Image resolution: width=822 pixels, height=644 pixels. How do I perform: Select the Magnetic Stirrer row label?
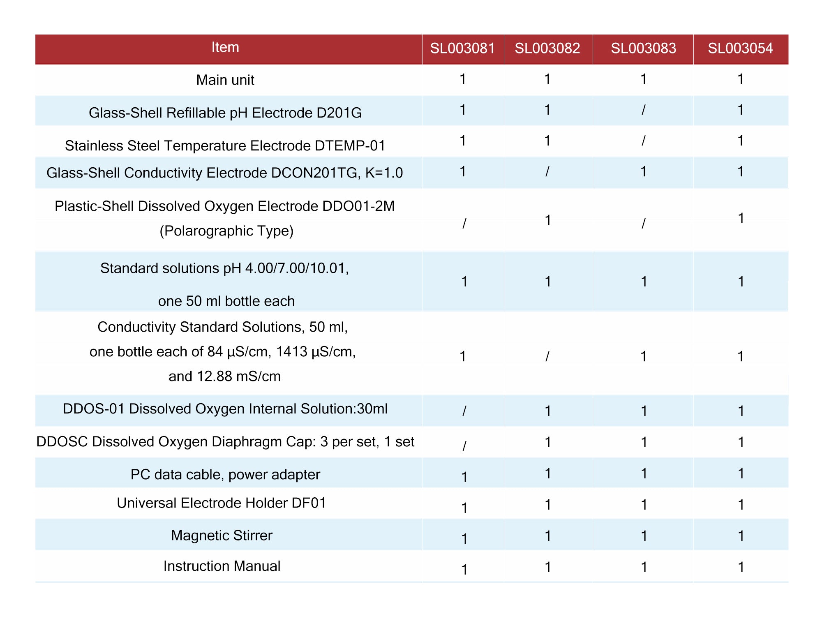click(222, 536)
